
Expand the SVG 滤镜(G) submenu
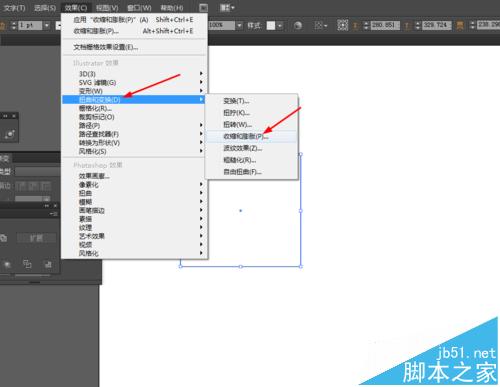click(x=134, y=82)
